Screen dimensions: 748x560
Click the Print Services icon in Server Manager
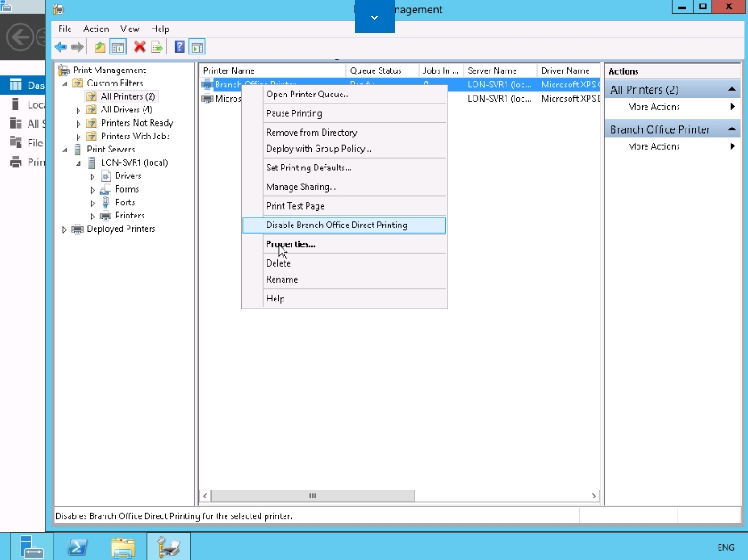click(16, 161)
